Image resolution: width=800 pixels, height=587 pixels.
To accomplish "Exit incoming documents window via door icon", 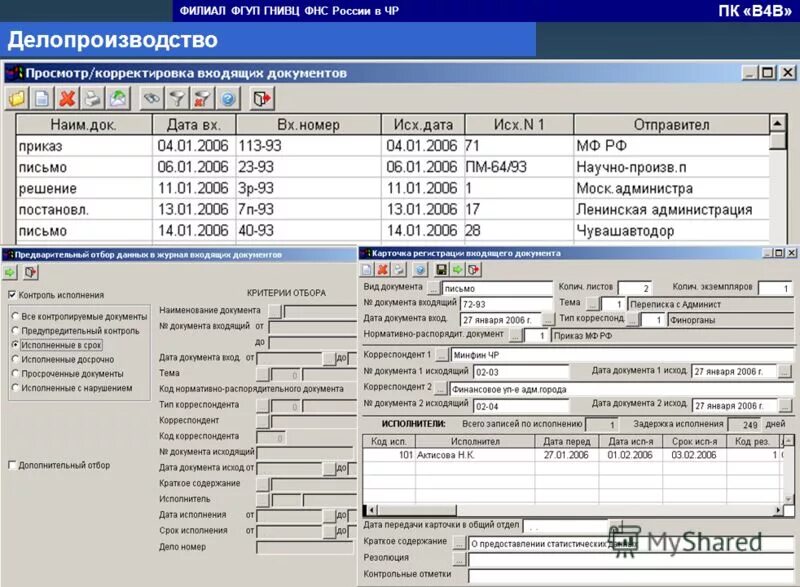I will [262, 98].
